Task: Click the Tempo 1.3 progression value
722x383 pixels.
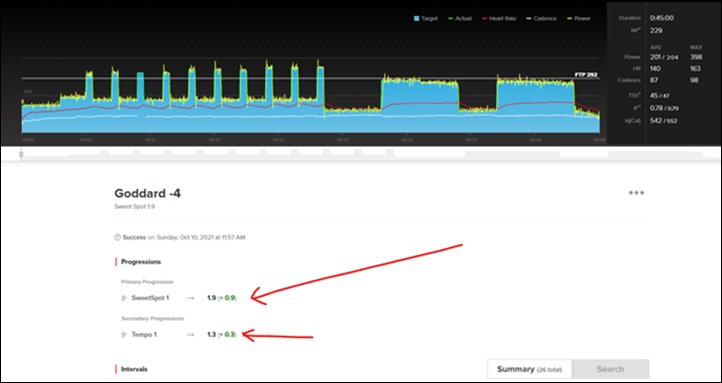Action: click(x=222, y=335)
